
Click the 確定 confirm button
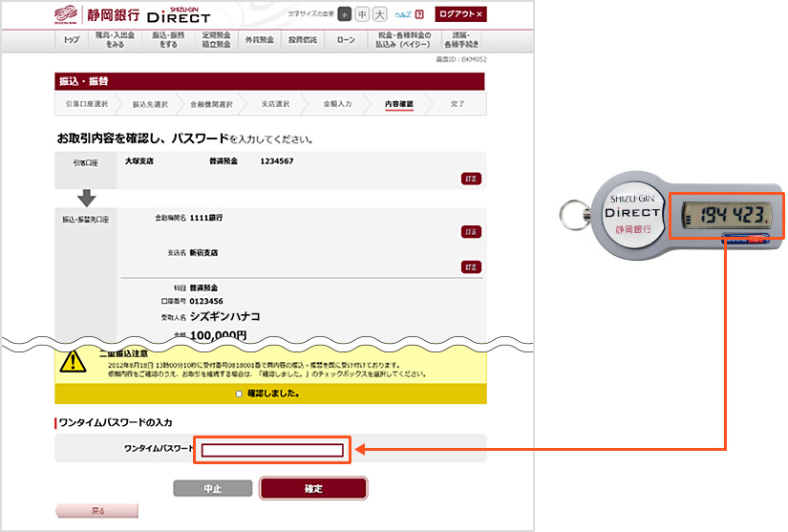tap(313, 488)
